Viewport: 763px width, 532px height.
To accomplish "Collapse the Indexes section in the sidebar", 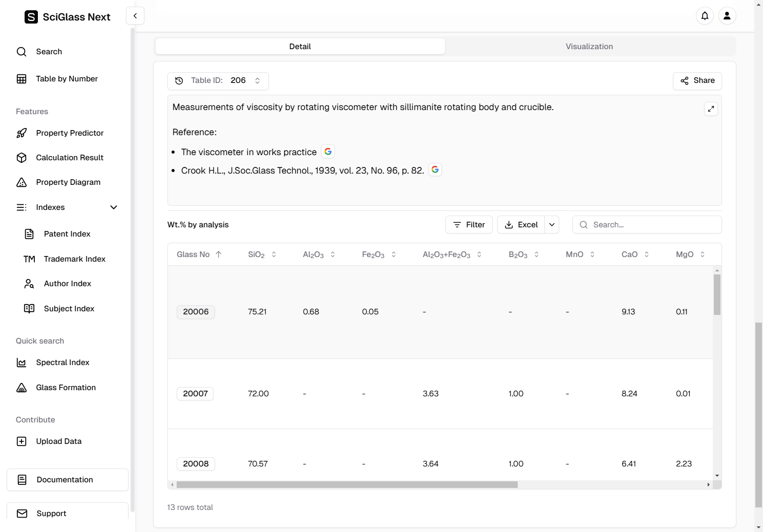I will pyautogui.click(x=114, y=207).
